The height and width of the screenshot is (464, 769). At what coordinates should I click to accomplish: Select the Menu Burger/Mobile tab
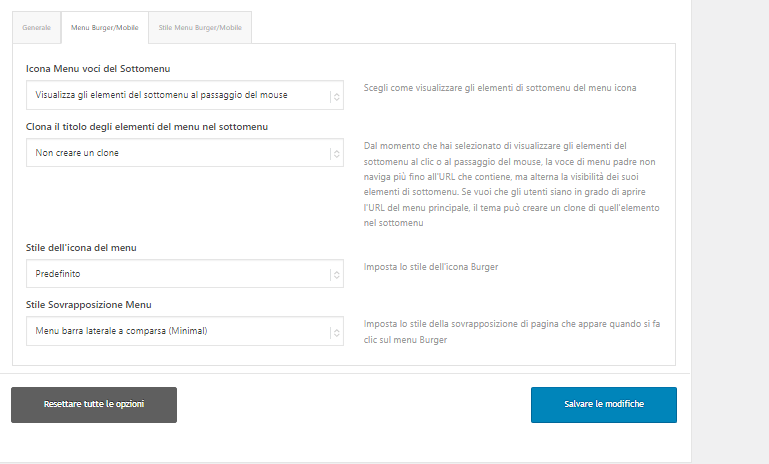pos(104,27)
